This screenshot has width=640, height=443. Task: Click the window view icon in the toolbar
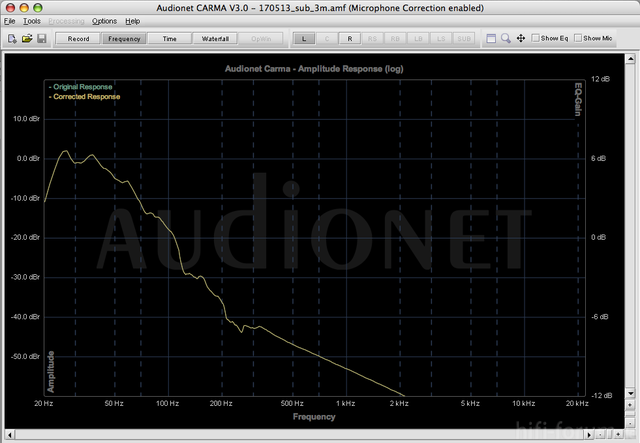pos(491,39)
